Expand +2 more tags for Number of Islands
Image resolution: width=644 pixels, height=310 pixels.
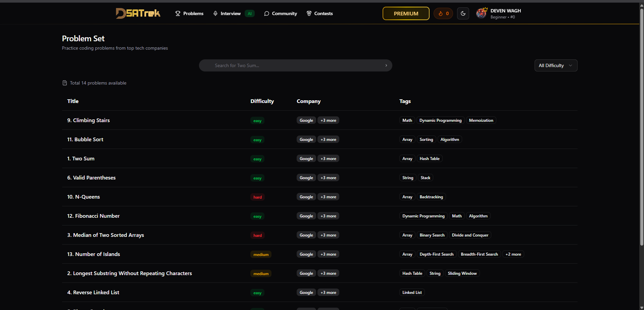click(513, 254)
